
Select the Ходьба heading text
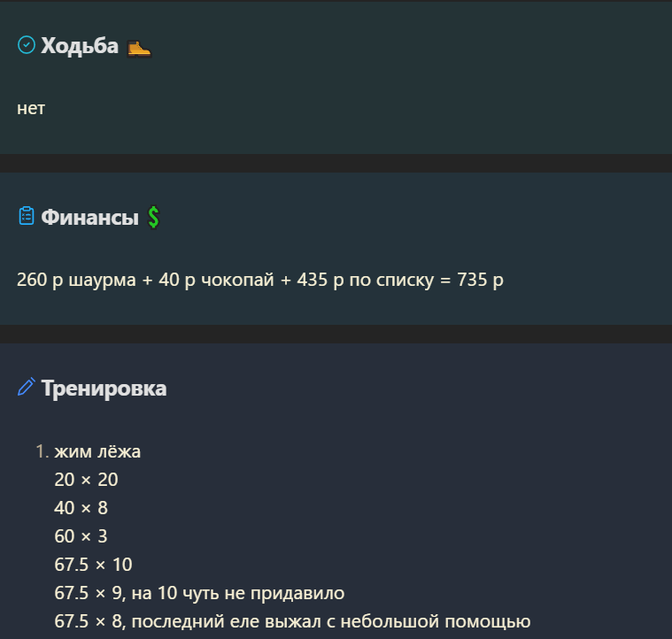click(80, 45)
